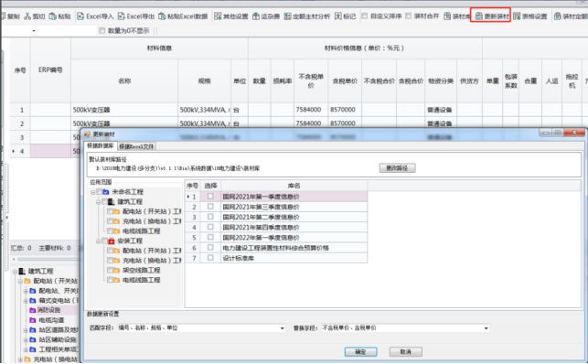Collapse the 未命名工程 tree node
The width and height of the screenshot is (588, 364).
(x=92, y=192)
